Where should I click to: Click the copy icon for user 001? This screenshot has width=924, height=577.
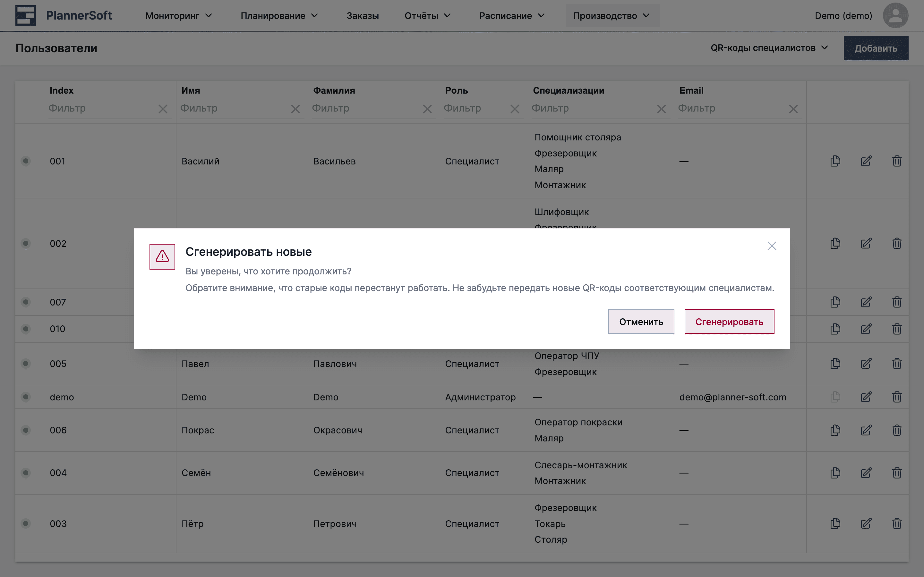coord(835,161)
